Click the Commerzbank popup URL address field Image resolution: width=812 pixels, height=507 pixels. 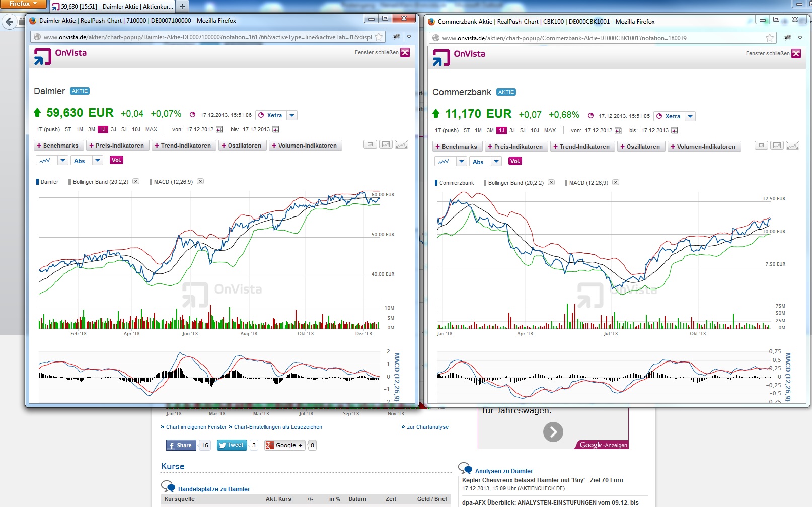[599, 38]
